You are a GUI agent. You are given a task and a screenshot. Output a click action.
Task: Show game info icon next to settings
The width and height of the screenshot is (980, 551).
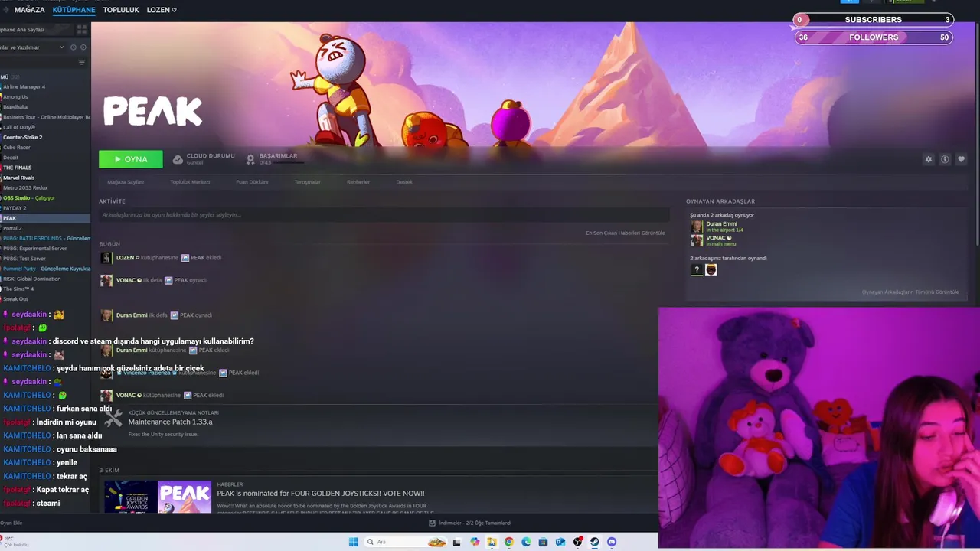point(945,159)
